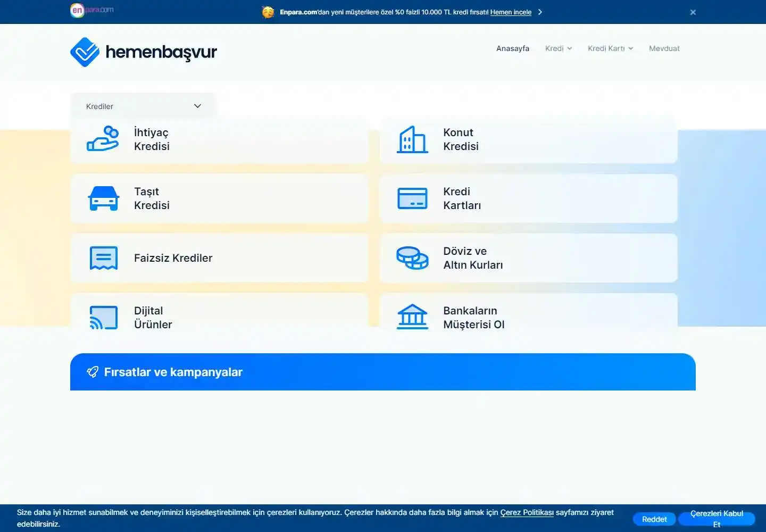Open the Faizsiz Krediler text label

[x=173, y=258]
